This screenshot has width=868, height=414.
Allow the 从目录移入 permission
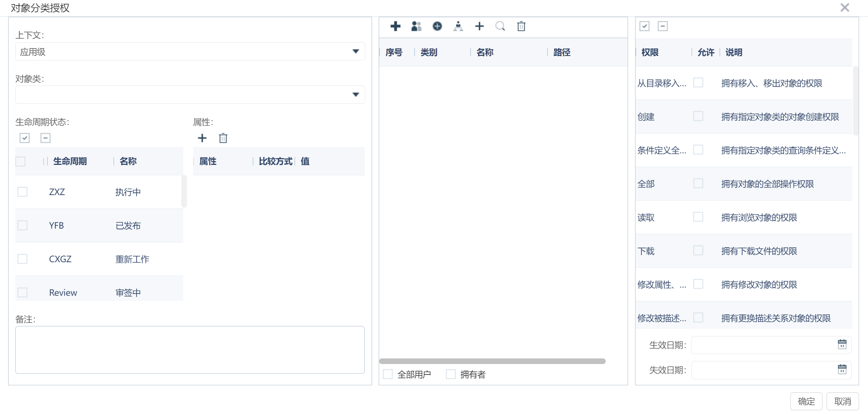pyautogui.click(x=698, y=82)
